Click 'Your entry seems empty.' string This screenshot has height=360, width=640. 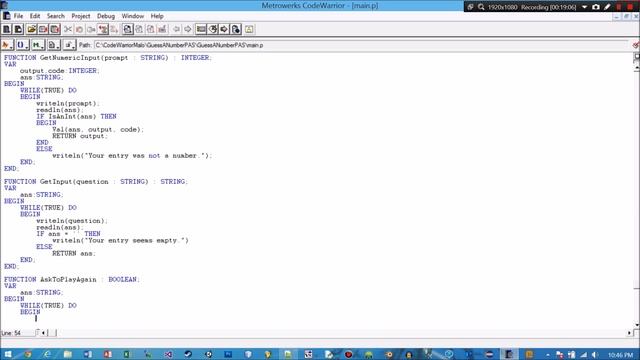[135, 240]
